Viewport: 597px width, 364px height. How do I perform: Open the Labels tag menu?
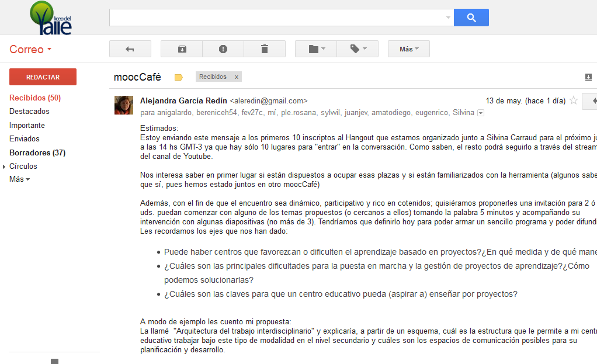tap(358, 49)
